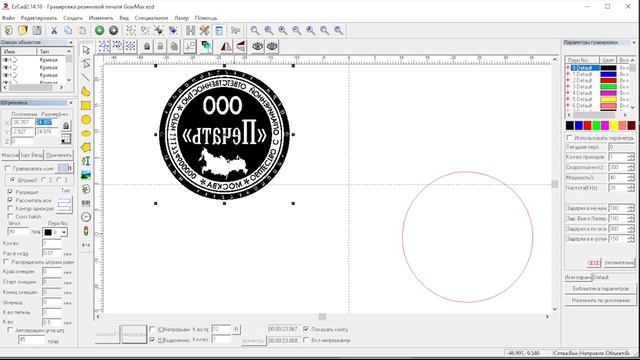
Task: Click the green Undo arrow icon
Action: pyautogui.click(x=99, y=30)
